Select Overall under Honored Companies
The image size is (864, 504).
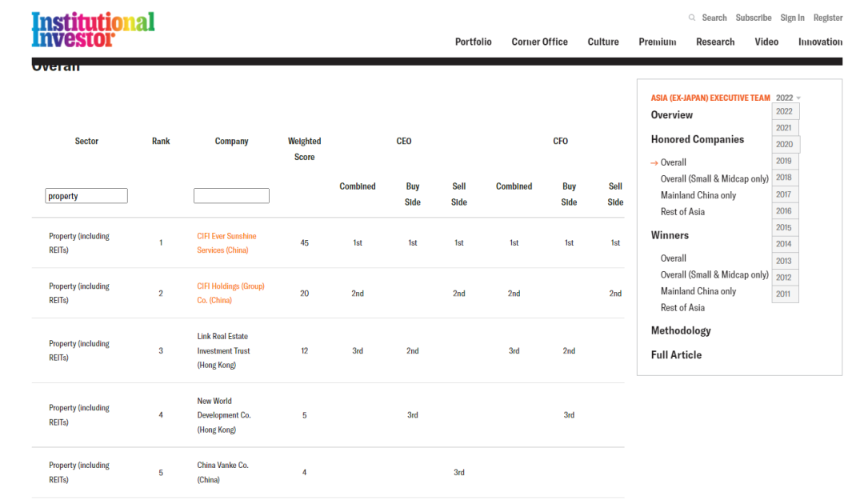(x=674, y=162)
